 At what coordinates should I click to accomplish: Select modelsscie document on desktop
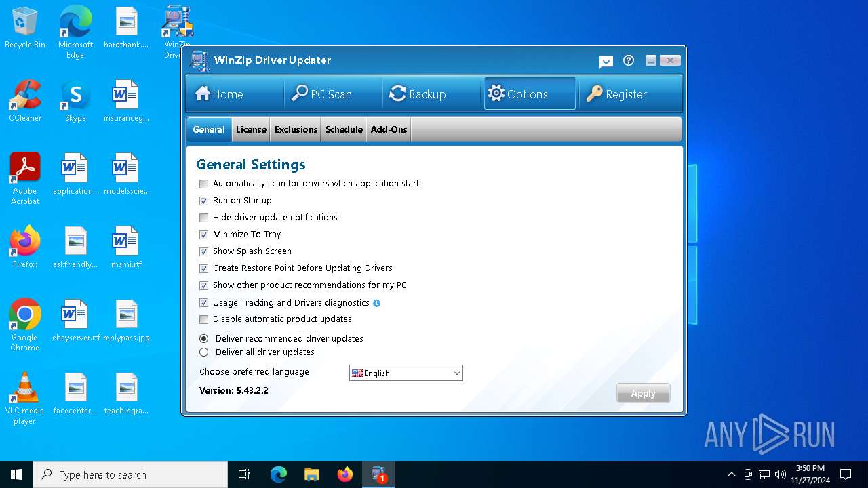(126, 175)
